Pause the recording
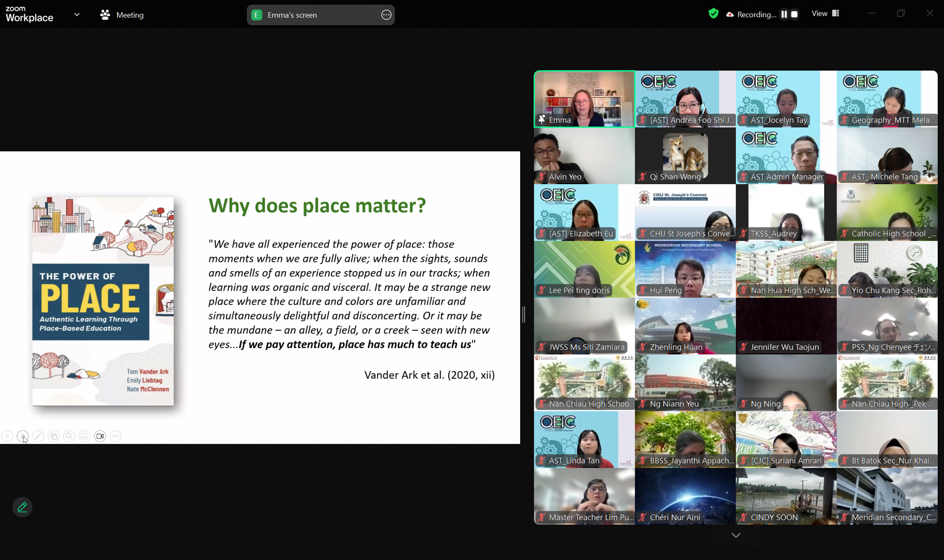Screen dimensions: 944x560 784,15
